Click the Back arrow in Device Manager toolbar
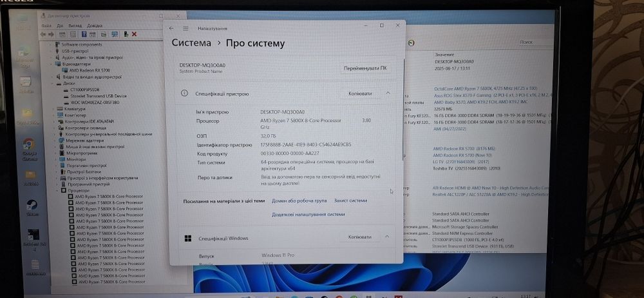 [x=43, y=34]
